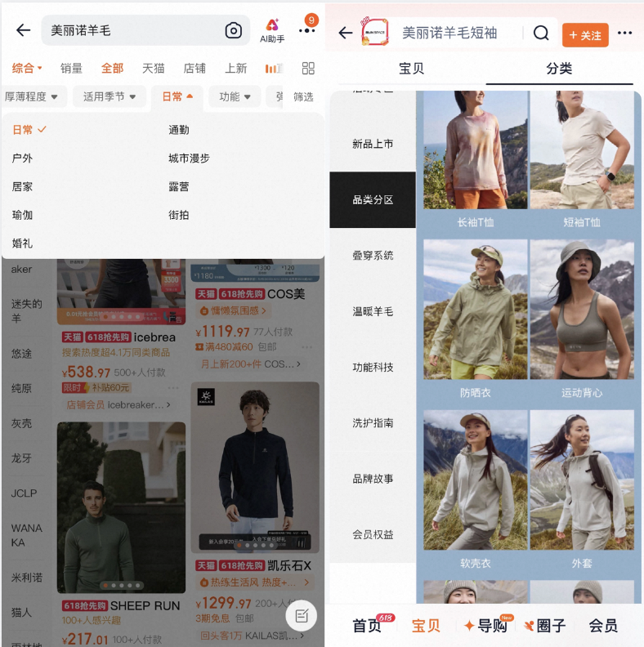Image resolution: width=644 pixels, height=647 pixels.
Task: Select the 通勤 scene option
Action: point(179,130)
